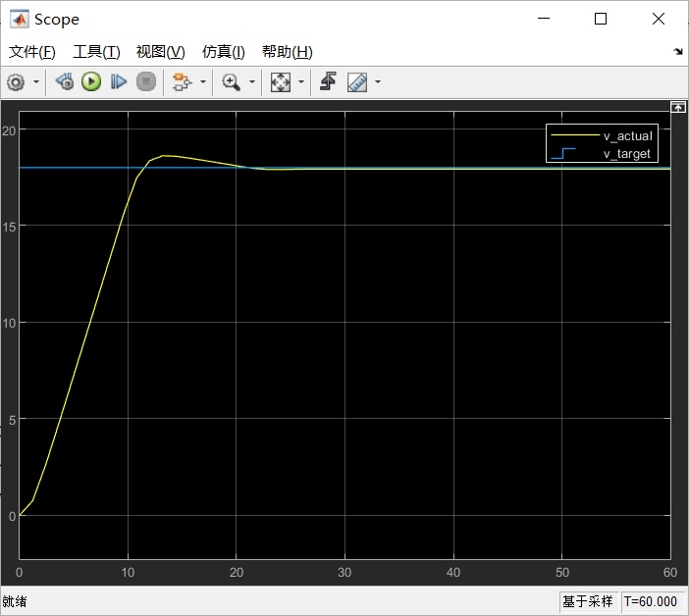Screen dimensions: 689x616
Task: Expand the scale axes dropdown arrow
Action: click(x=301, y=81)
